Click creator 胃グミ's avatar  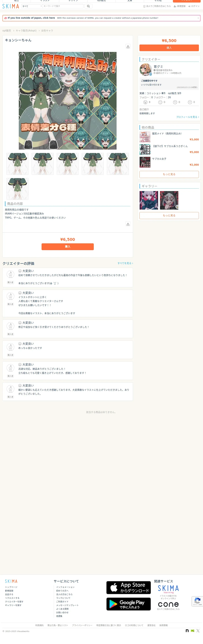pos(146,70)
